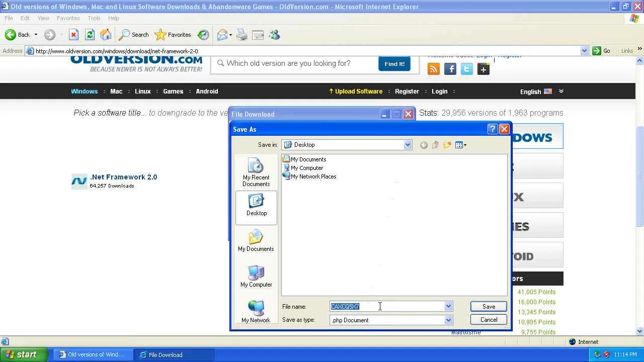Image resolution: width=644 pixels, height=362 pixels.
Task: Click Save in the Save As dialog
Action: [x=489, y=307]
